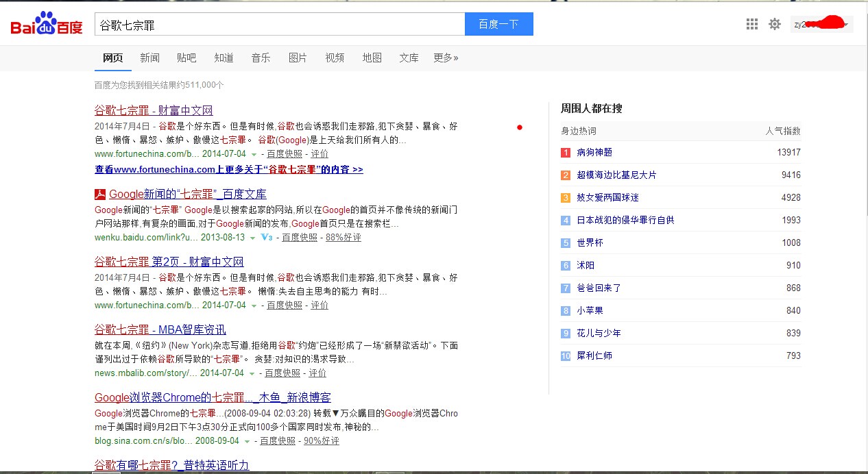Expand arrow after 2014-07-04 in 第2页 result

(x=254, y=306)
